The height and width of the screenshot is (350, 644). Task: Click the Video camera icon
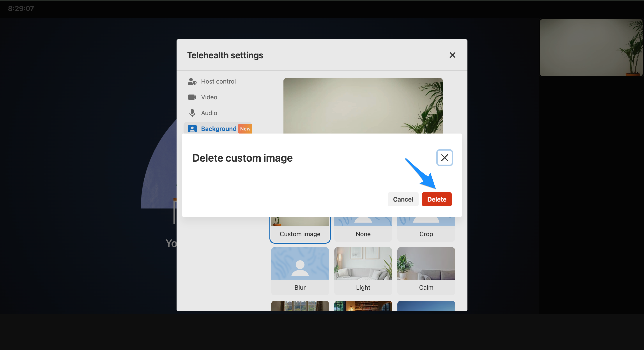point(192,97)
